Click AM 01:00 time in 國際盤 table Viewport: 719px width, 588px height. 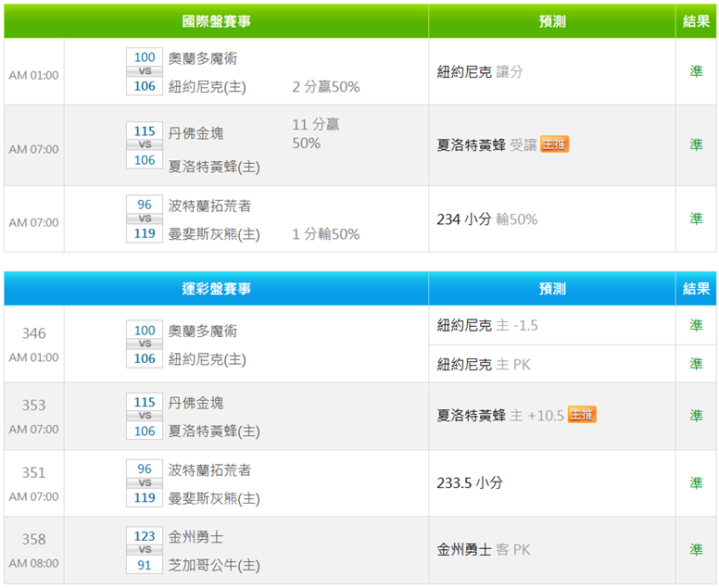click(34, 75)
